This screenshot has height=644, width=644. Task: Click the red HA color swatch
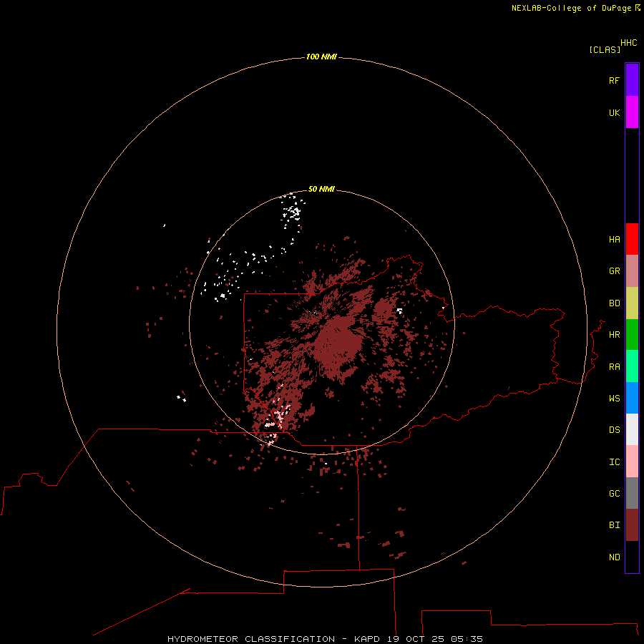[x=632, y=239]
